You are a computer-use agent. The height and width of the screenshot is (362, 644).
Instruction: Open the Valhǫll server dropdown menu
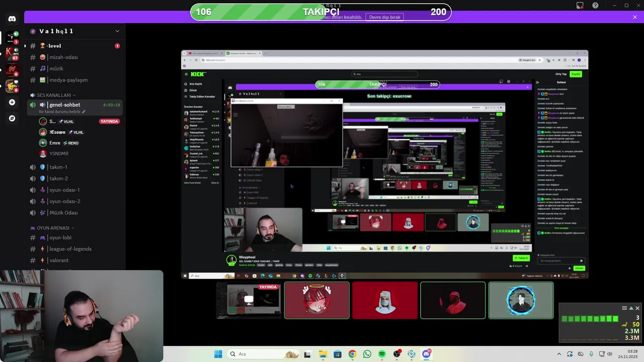(x=117, y=31)
